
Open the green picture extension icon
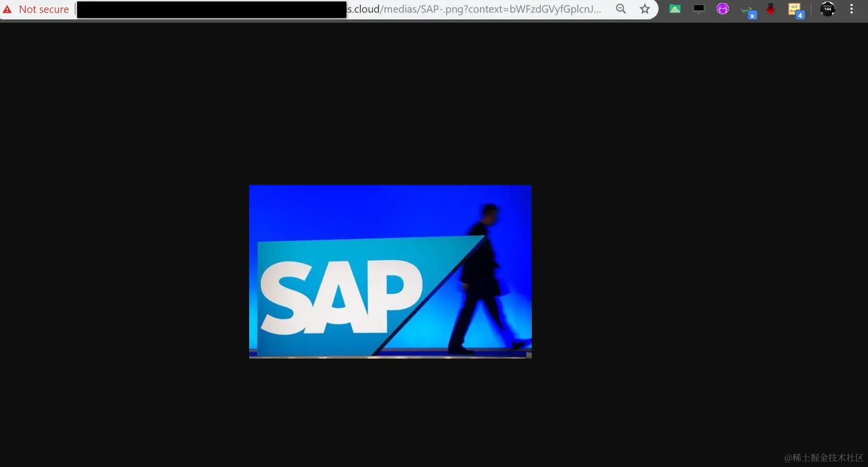(675, 9)
